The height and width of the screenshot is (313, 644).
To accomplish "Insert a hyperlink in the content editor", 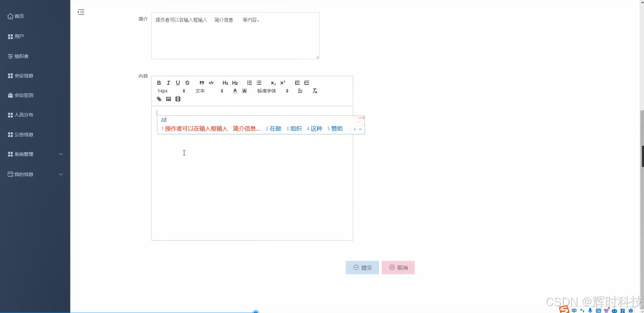I will pos(159,99).
